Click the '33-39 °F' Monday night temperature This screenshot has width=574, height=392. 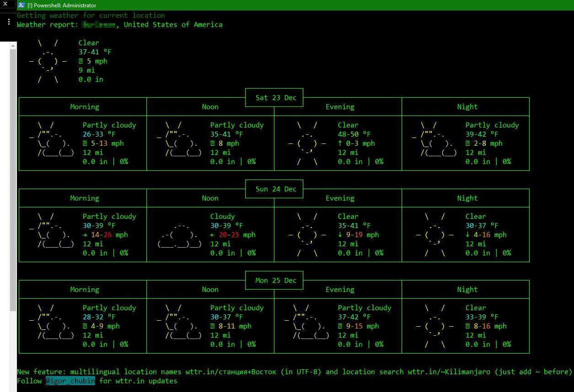(482, 317)
